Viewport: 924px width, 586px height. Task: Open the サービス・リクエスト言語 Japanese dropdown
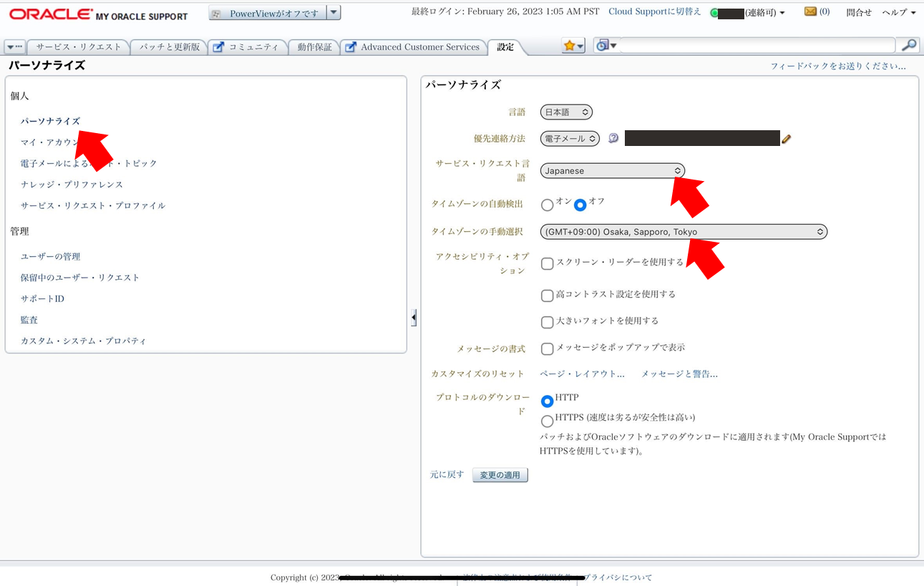(x=613, y=171)
